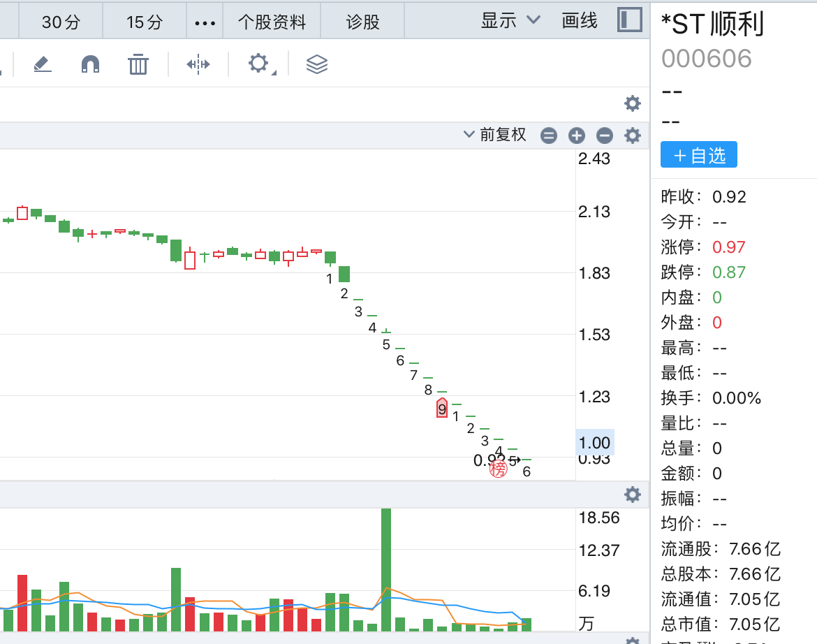
Task: Open the 前复权 adjustment dropdown
Action: (495, 135)
